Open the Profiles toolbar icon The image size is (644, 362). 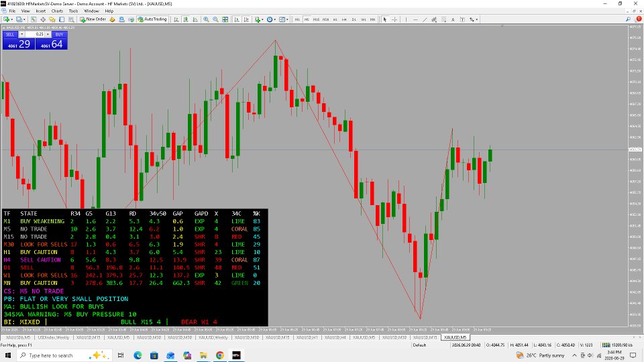[19, 19]
